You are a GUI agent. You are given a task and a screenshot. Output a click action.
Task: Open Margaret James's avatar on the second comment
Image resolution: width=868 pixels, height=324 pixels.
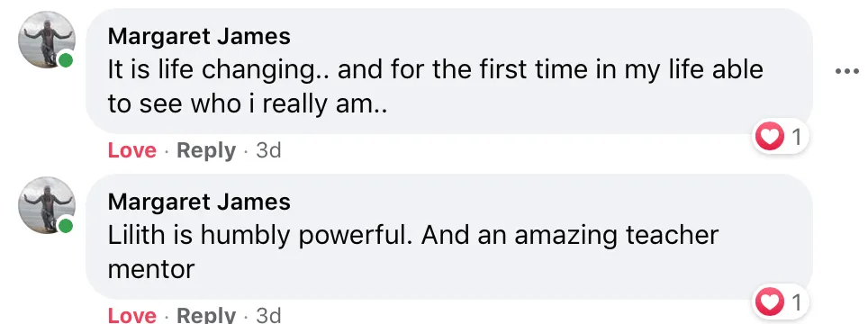47,206
